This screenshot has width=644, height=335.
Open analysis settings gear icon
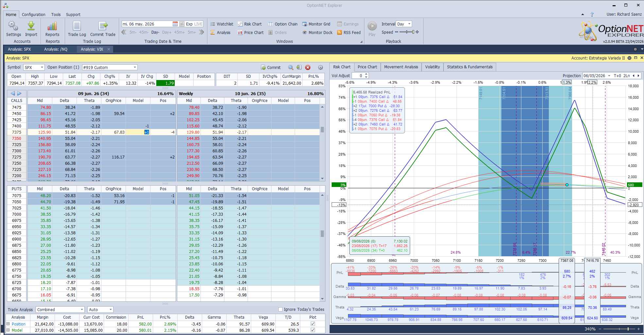coord(321,67)
